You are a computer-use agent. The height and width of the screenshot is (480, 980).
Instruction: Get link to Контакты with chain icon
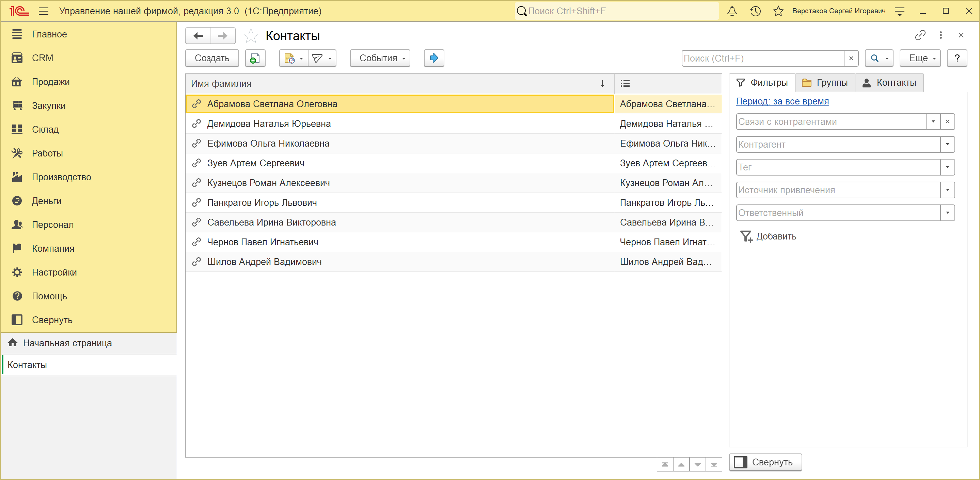pos(920,35)
